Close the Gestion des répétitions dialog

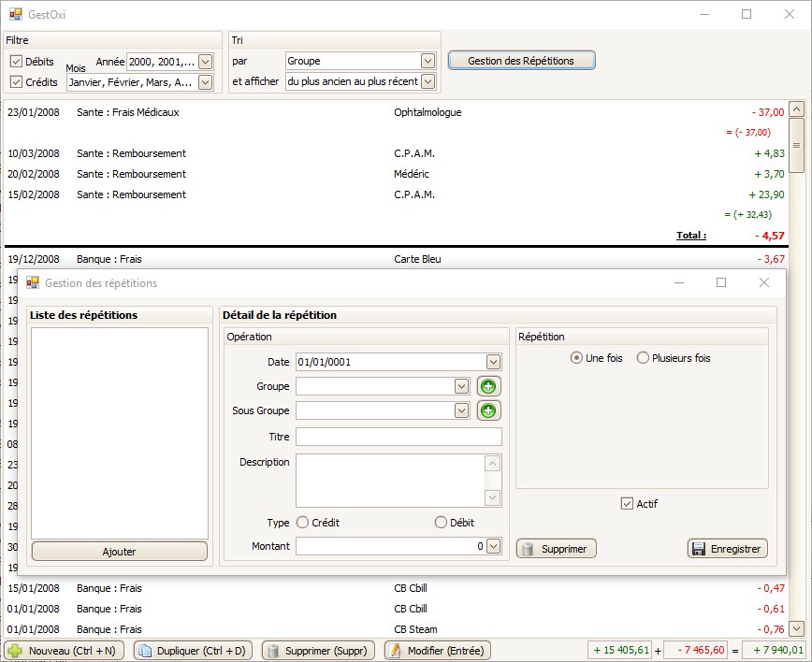pos(764,282)
